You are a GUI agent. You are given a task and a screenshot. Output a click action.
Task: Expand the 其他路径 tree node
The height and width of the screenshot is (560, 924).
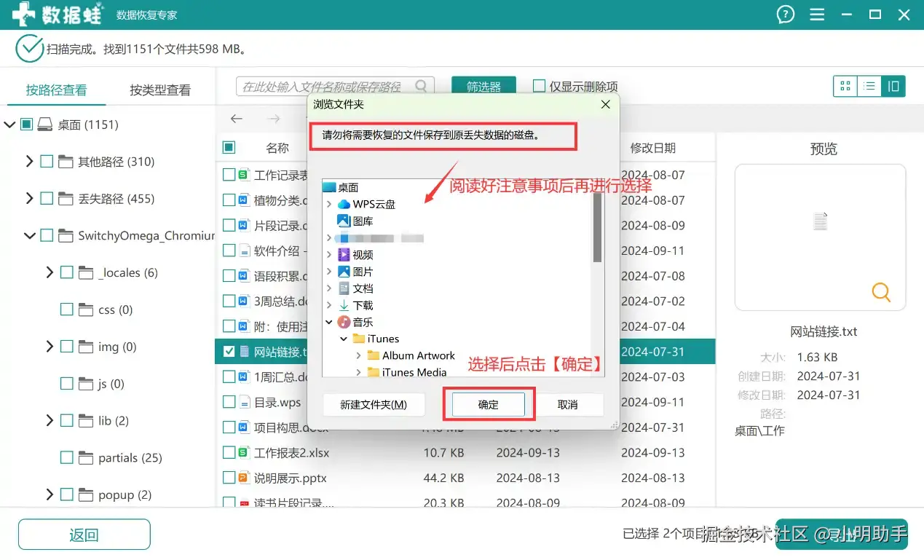pos(29,161)
